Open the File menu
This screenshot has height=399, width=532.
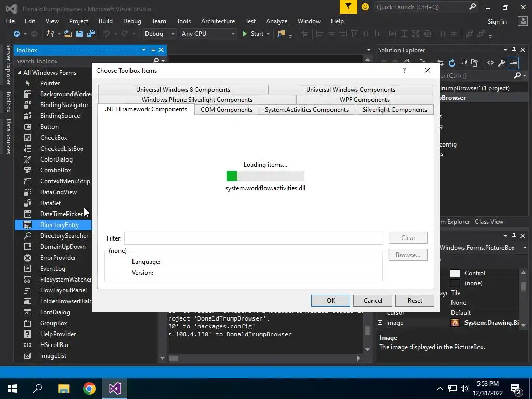click(10, 21)
